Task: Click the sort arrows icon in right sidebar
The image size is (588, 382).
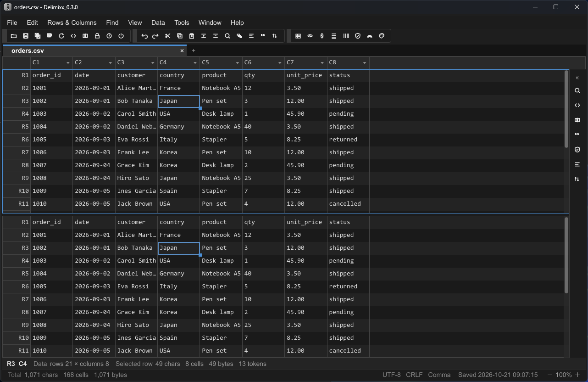Action: (577, 179)
